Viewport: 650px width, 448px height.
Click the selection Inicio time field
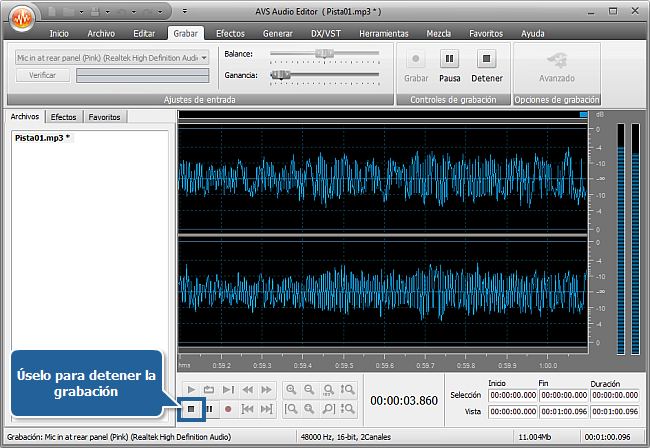pos(511,395)
